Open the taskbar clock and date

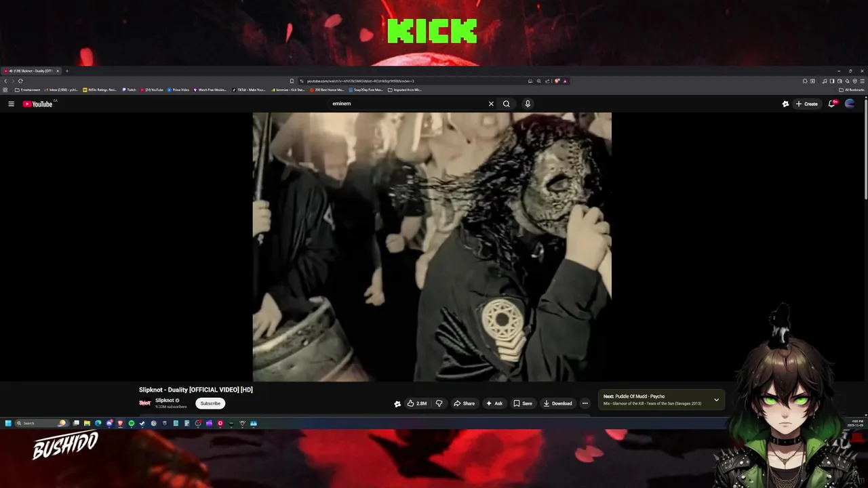tap(857, 423)
